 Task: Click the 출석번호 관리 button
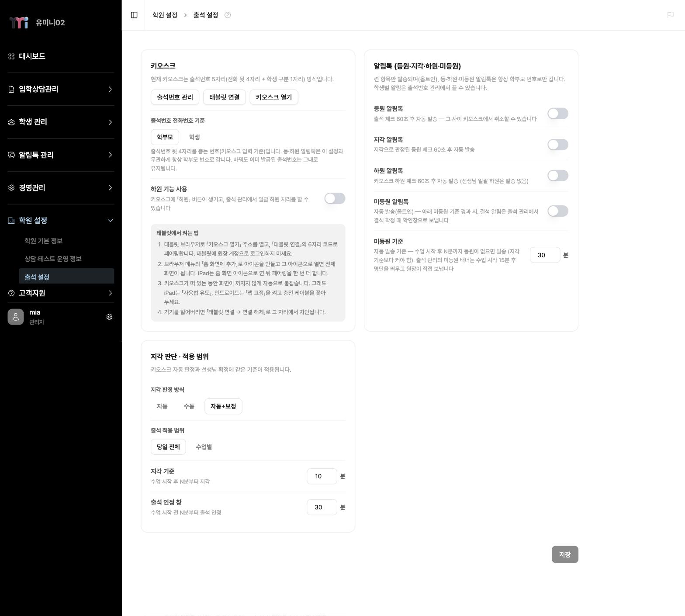(x=175, y=97)
